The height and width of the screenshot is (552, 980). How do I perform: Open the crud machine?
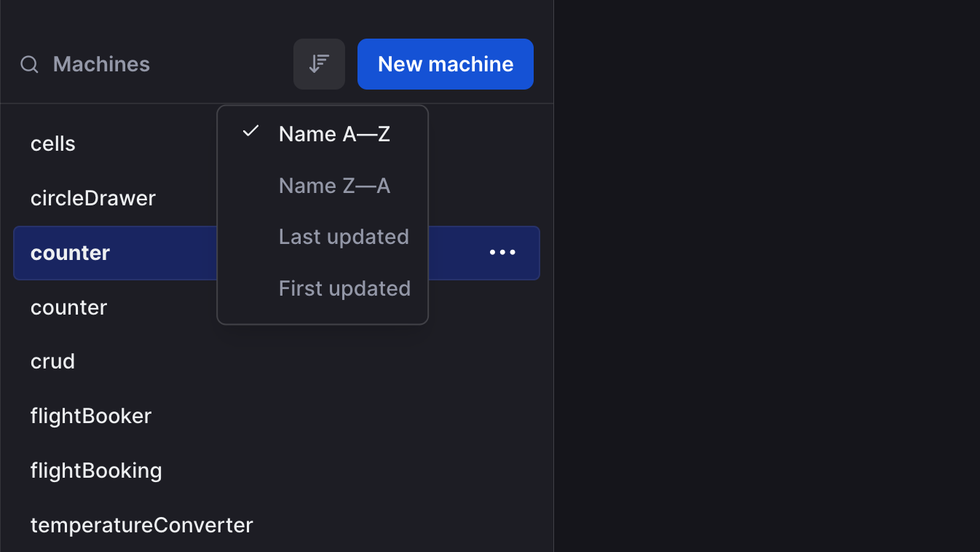(52, 361)
